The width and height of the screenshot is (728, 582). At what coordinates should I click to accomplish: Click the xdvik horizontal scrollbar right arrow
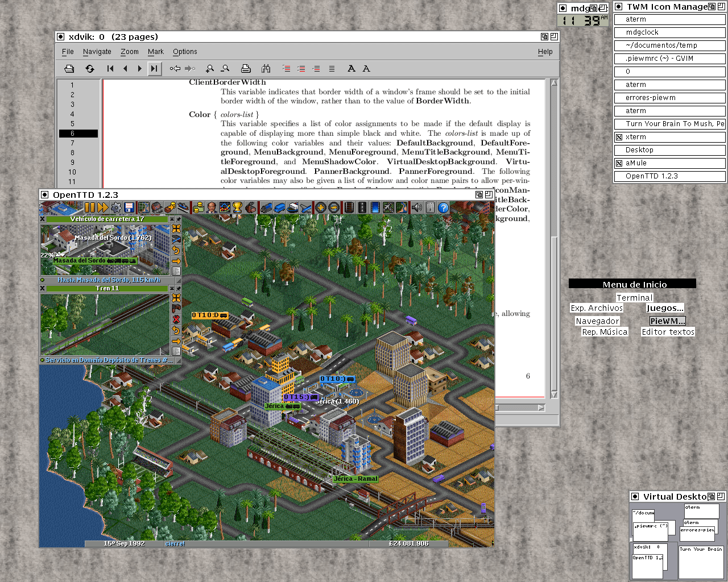click(x=541, y=408)
